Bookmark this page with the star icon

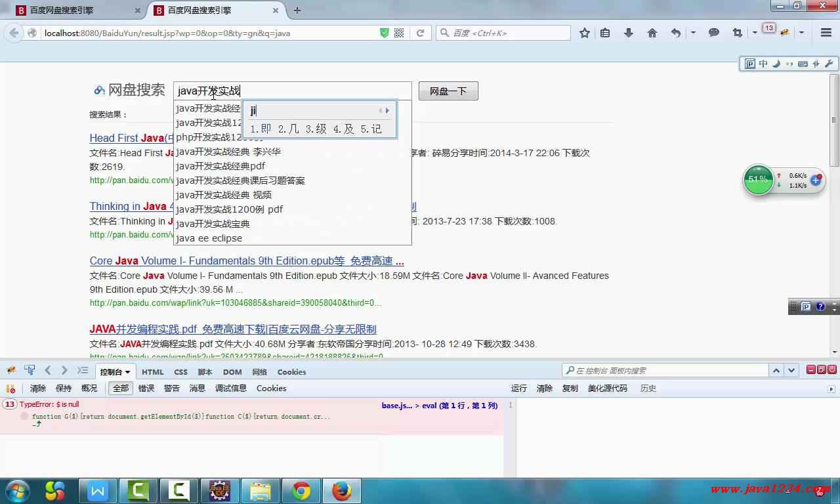[584, 33]
